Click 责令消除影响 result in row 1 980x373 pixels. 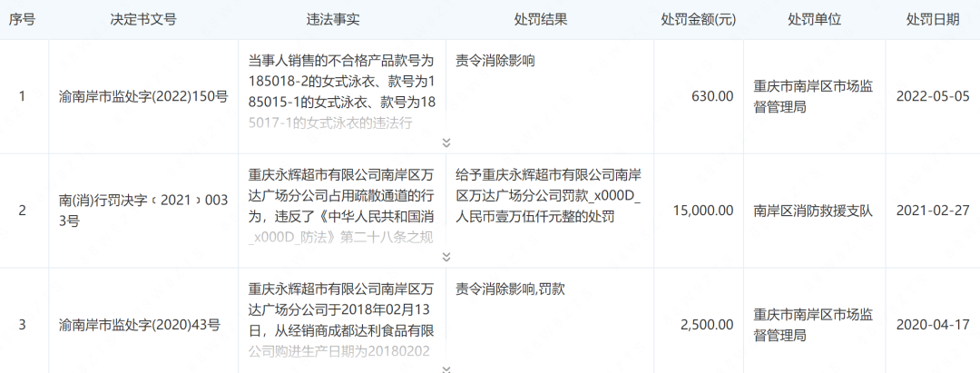[x=495, y=61]
